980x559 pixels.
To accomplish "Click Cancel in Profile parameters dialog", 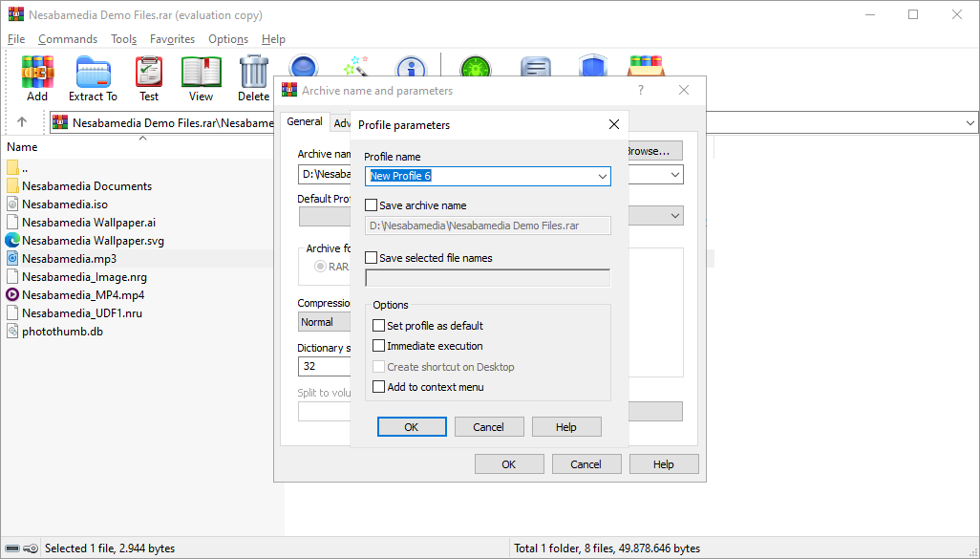I will pyautogui.click(x=489, y=427).
